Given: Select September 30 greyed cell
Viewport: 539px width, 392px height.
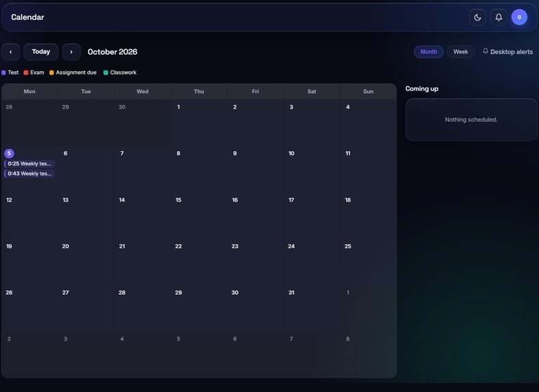Looking at the screenshot, I should [142, 122].
